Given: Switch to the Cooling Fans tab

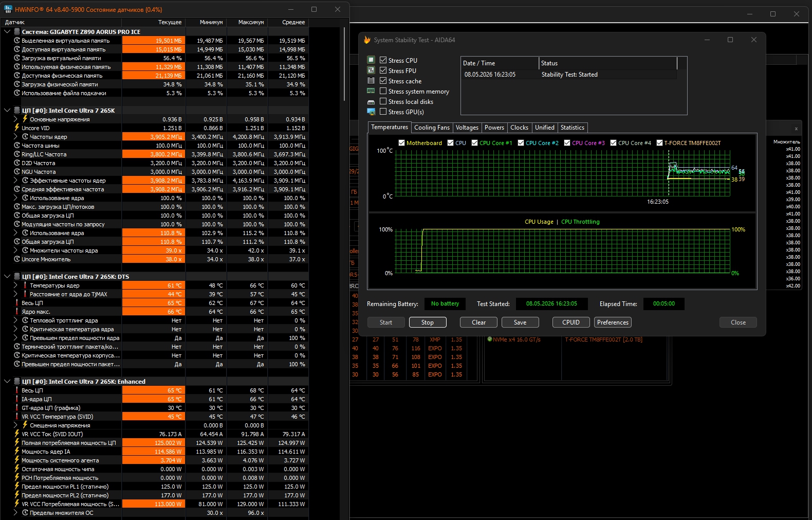Looking at the screenshot, I should (x=432, y=128).
